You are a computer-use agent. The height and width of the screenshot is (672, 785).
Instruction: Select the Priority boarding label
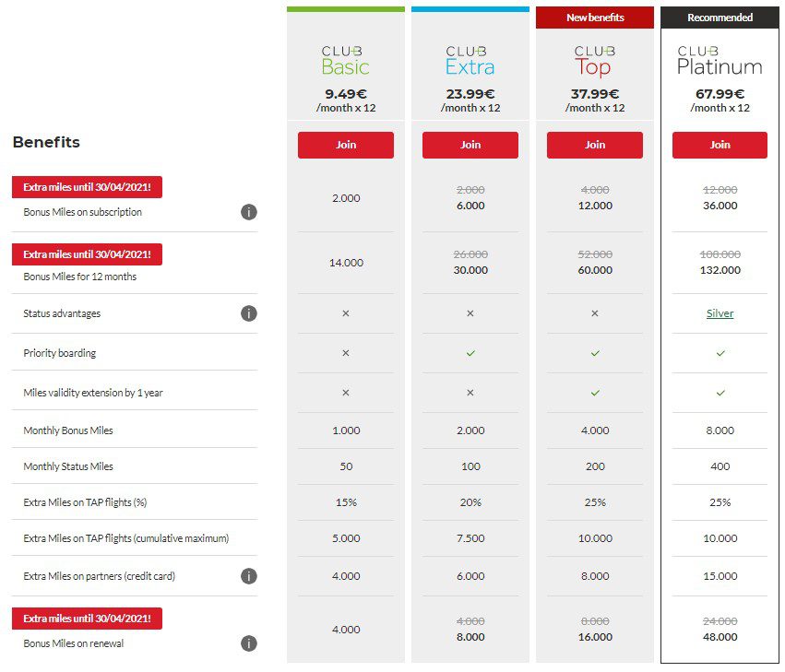(60, 353)
